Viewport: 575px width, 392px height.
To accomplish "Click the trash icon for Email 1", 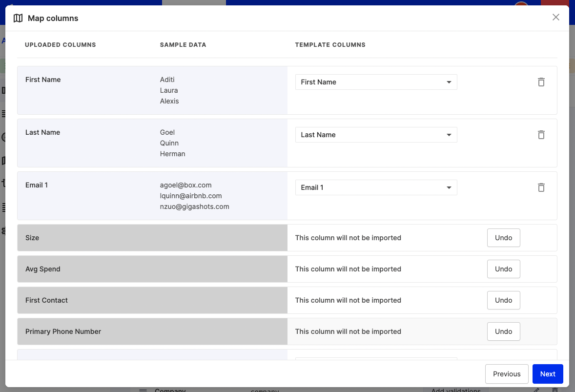I will click(x=541, y=188).
